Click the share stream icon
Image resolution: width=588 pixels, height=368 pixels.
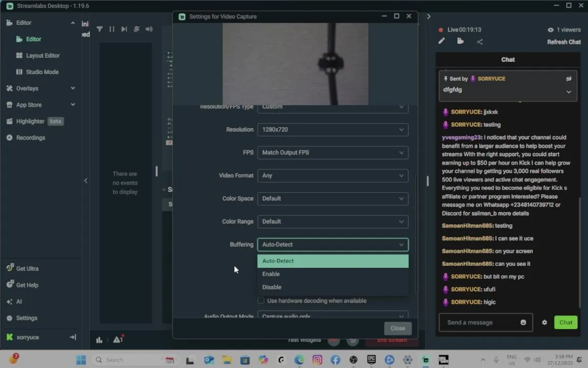480,42
